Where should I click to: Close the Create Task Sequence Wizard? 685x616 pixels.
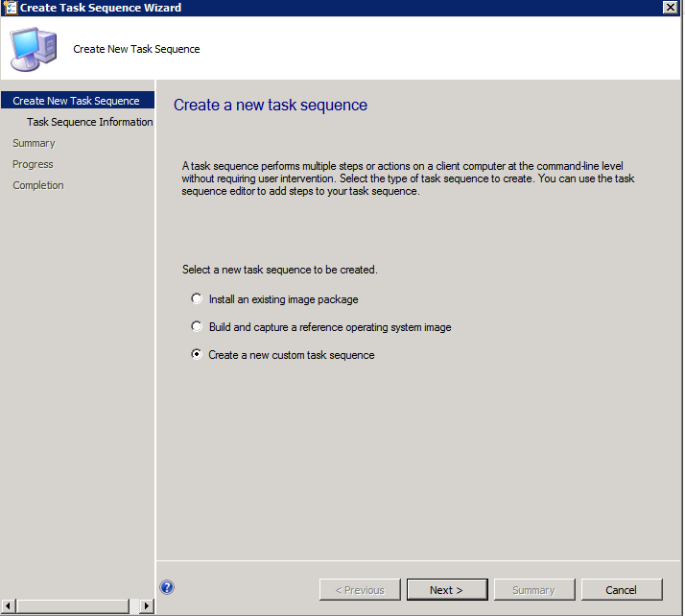[671, 7]
